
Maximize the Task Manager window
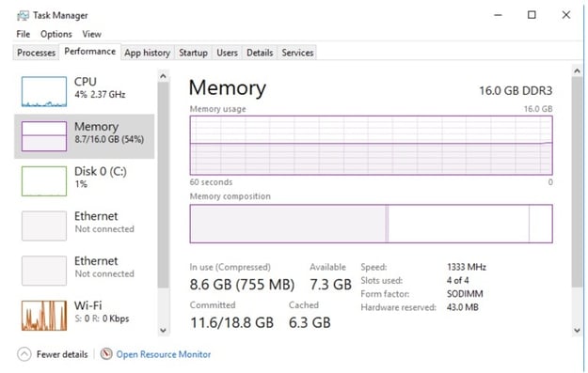(x=532, y=15)
